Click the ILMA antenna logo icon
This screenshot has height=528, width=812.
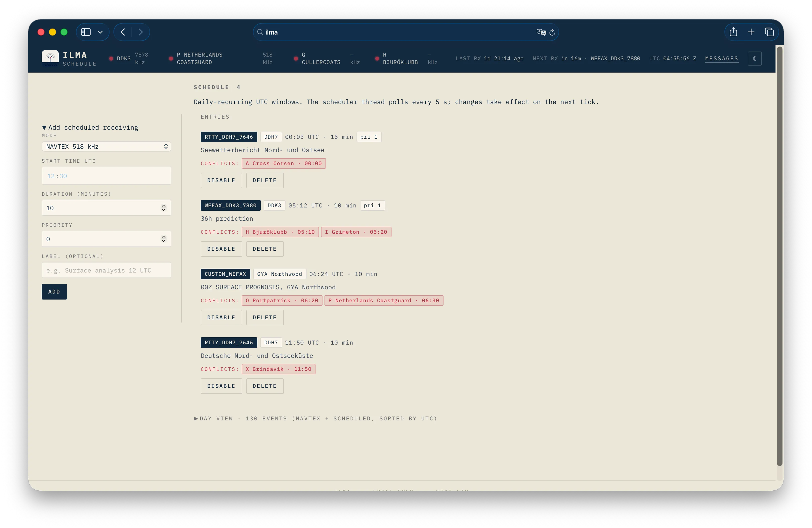50,58
